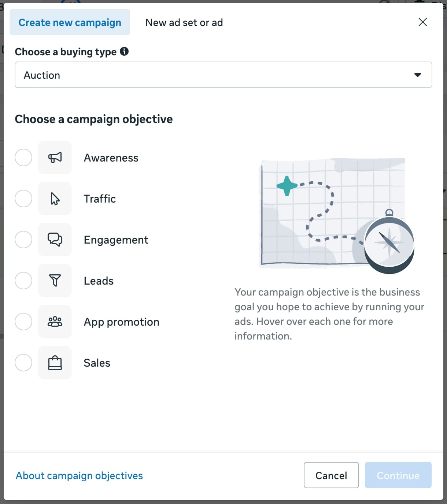Click the App promotion people icon

55,322
